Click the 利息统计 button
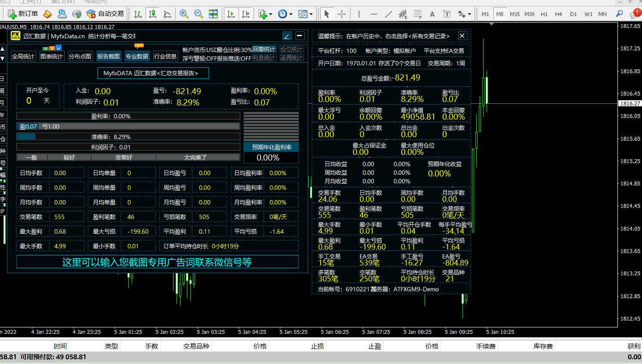The image size is (642, 364). pos(264,58)
